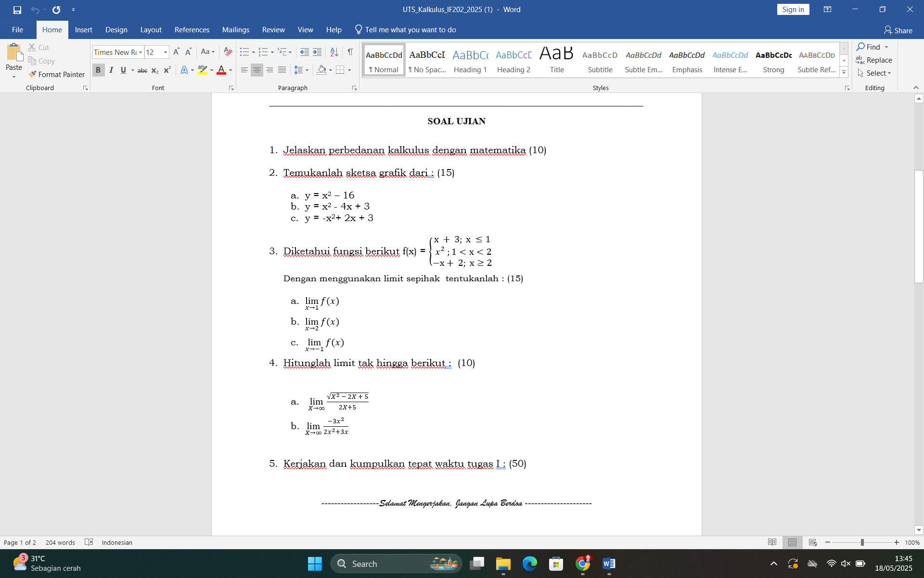Open the font name dropdown
The image size is (924, 578).
click(141, 52)
